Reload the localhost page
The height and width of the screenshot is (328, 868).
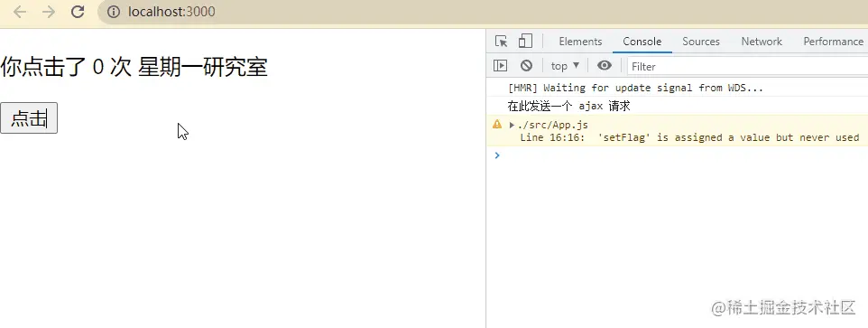point(78,12)
